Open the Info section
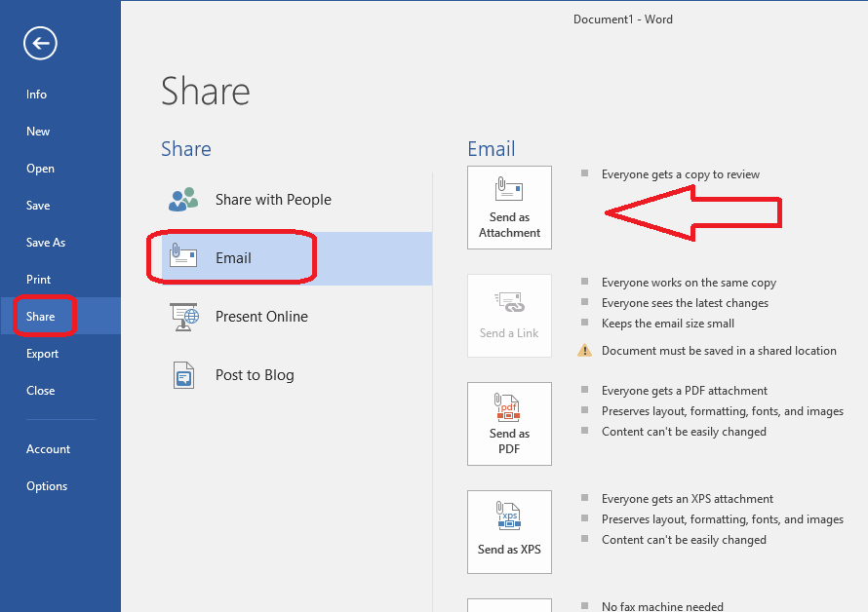 tap(36, 95)
